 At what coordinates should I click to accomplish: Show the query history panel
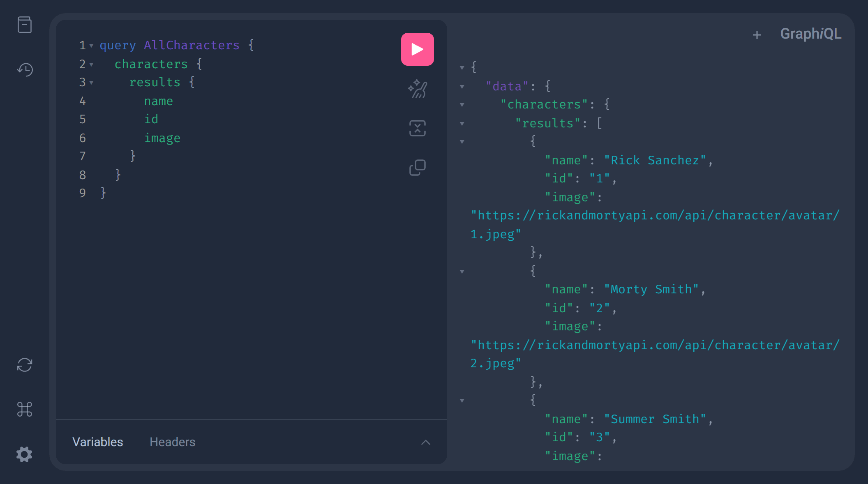click(25, 70)
